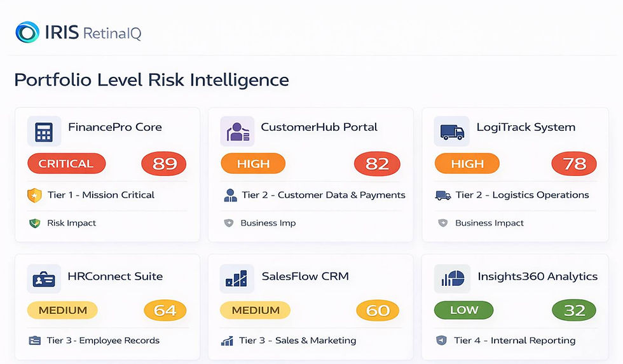Click the HRConnect Suite ID card icon
This screenshot has width=623, height=364.
click(44, 280)
